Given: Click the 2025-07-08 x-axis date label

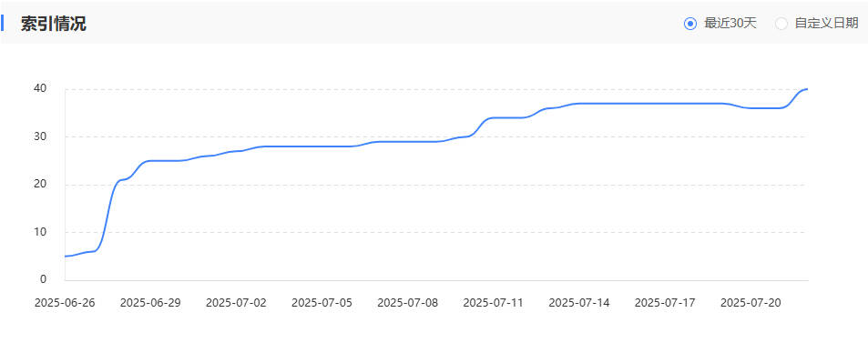Looking at the screenshot, I should (x=408, y=303).
